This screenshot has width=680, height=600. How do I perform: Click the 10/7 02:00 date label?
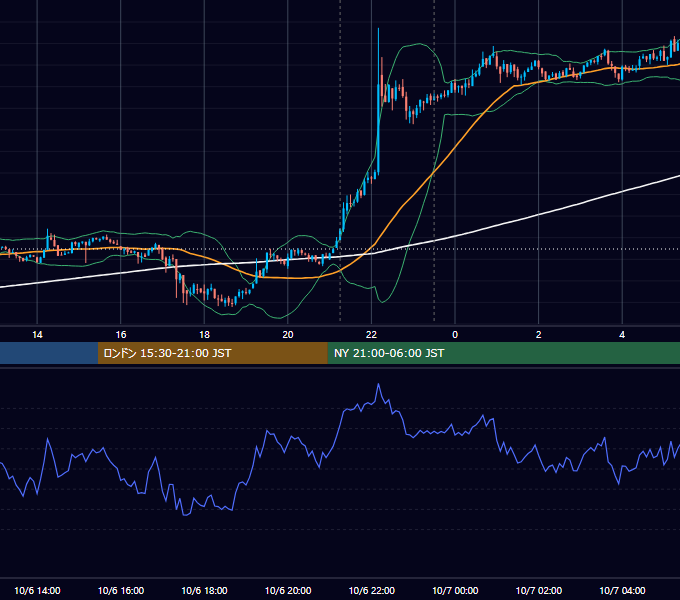click(x=539, y=590)
